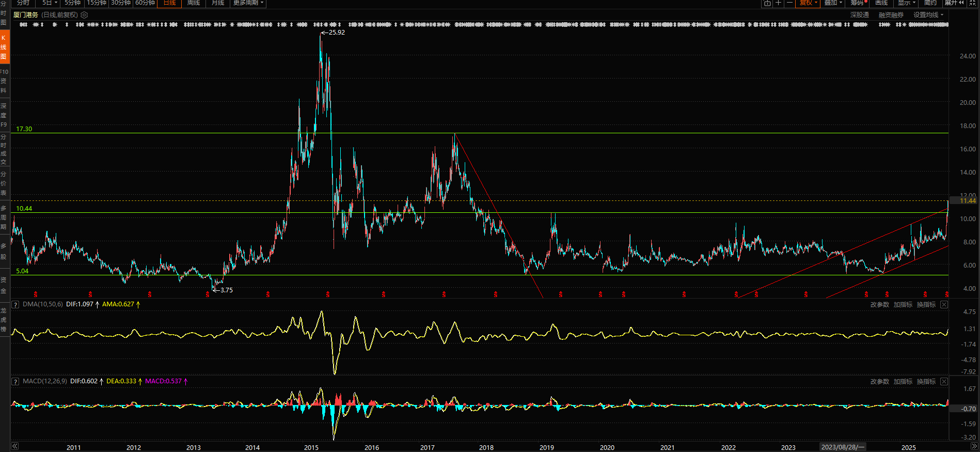Toggle 简约 simple mode
The image size is (980, 452).
click(930, 3)
